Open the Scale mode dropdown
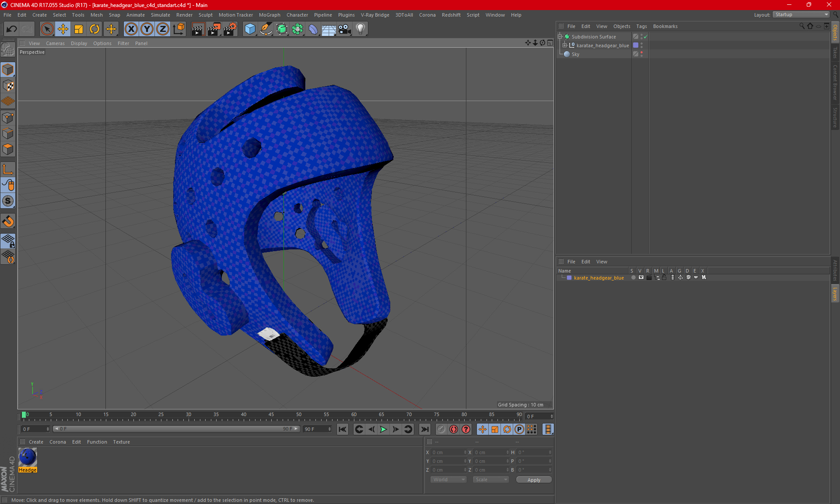This screenshot has height=504, width=840. pos(491,479)
